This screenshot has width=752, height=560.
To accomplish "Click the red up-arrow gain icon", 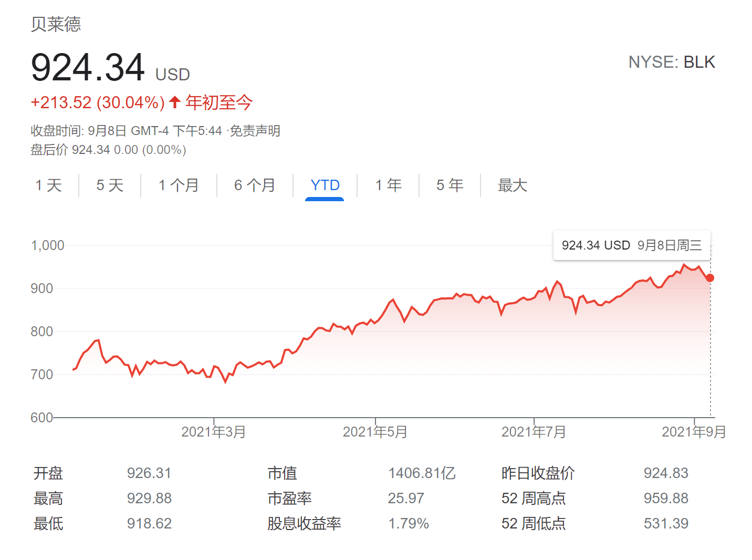I will coord(175,102).
